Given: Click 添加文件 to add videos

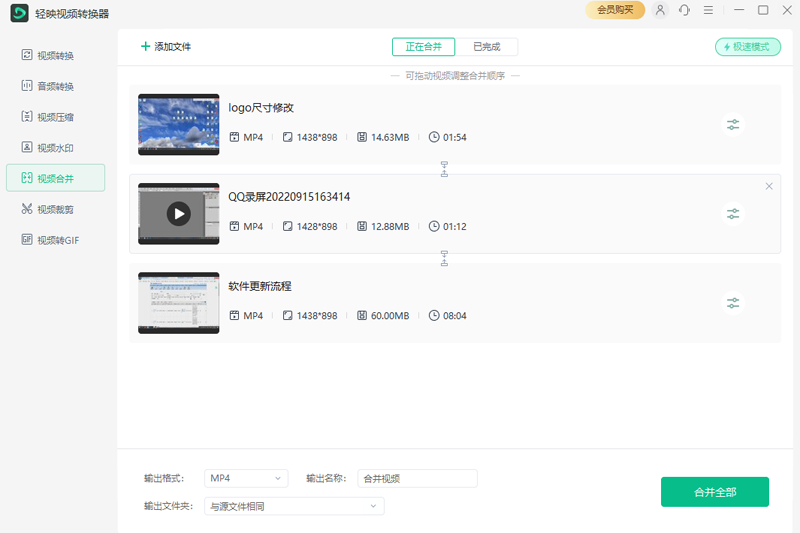Looking at the screenshot, I should 166,47.
